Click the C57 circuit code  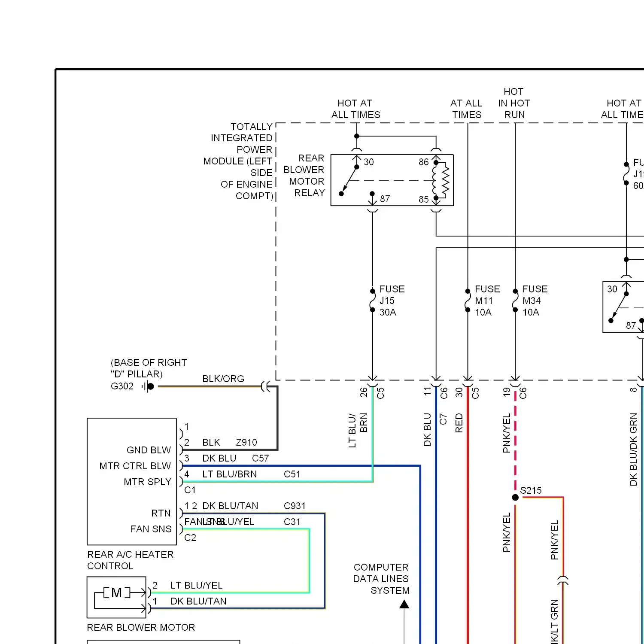pos(261,458)
